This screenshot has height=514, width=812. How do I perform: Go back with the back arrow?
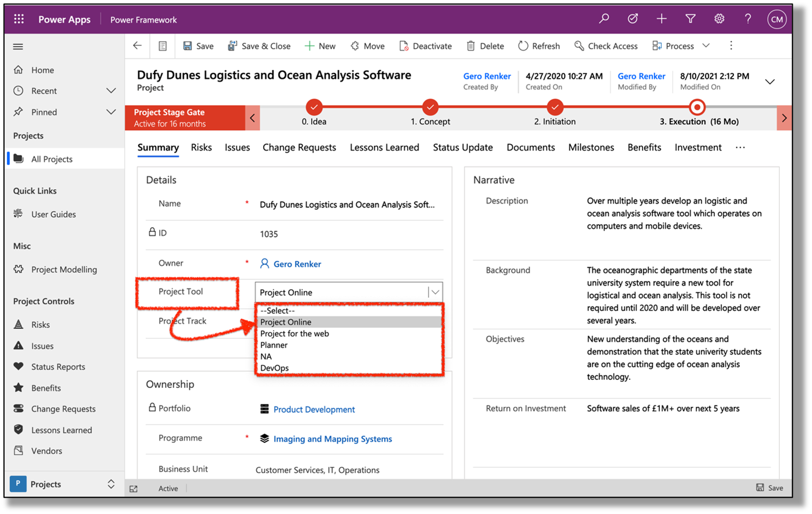pyautogui.click(x=137, y=46)
